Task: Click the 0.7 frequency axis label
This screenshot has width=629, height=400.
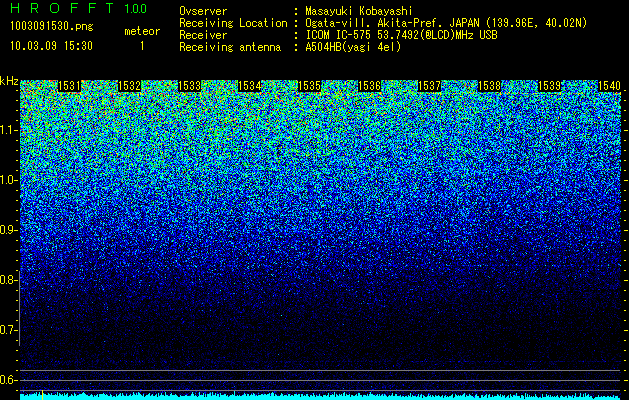Action: [x=9, y=330]
